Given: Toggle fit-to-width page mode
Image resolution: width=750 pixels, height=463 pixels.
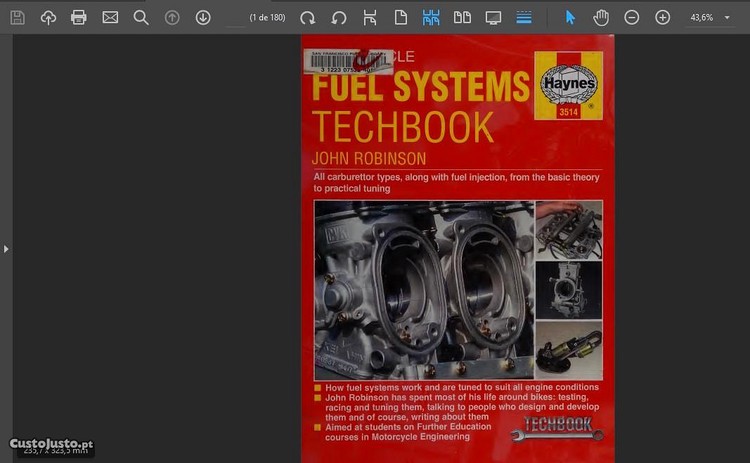Looking at the screenshot, I should coord(370,18).
